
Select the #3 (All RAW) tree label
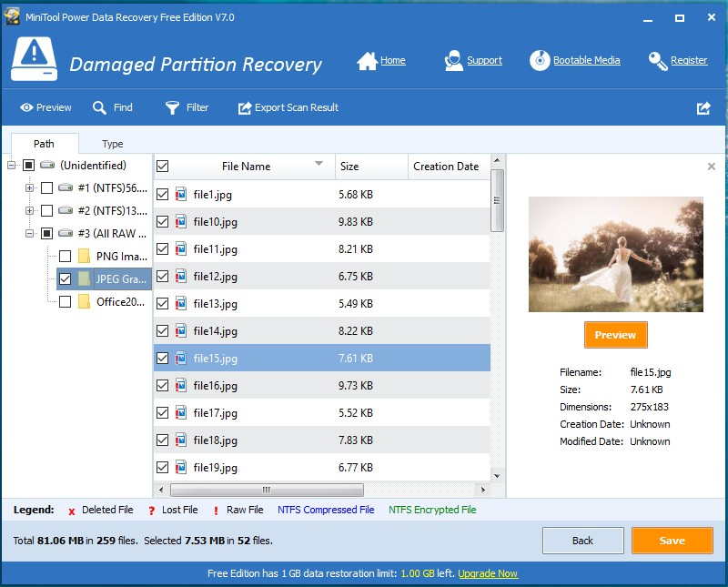tap(112, 233)
